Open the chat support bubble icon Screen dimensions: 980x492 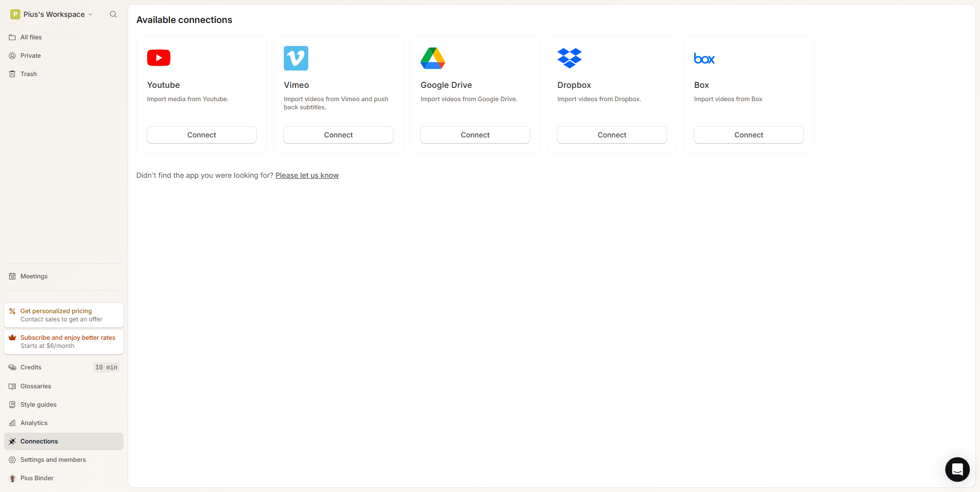(957, 469)
